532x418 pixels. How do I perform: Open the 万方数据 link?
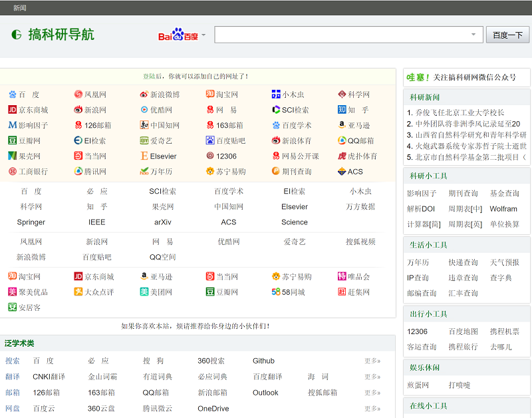(360, 206)
